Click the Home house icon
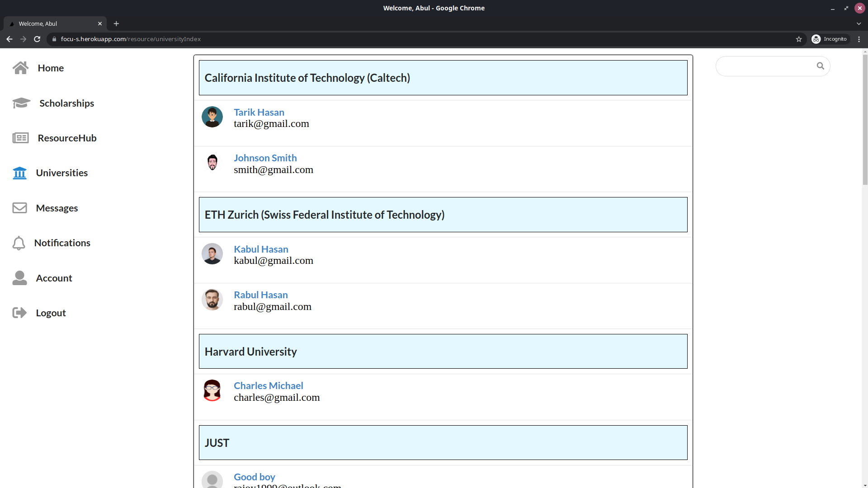Image resolution: width=868 pixels, height=488 pixels. [x=20, y=68]
